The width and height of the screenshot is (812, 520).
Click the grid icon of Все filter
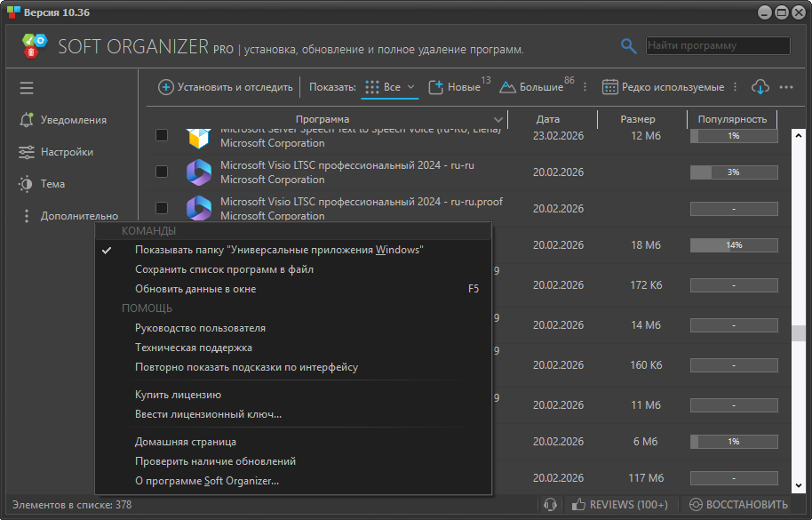pyautogui.click(x=372, y=87)
